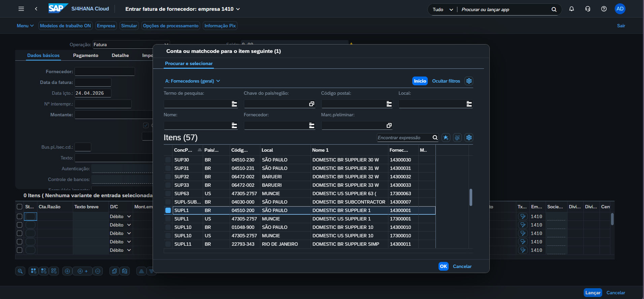Switch to the Pagamento tab
This screenshot has height=299, width=644.
point(86,55)
